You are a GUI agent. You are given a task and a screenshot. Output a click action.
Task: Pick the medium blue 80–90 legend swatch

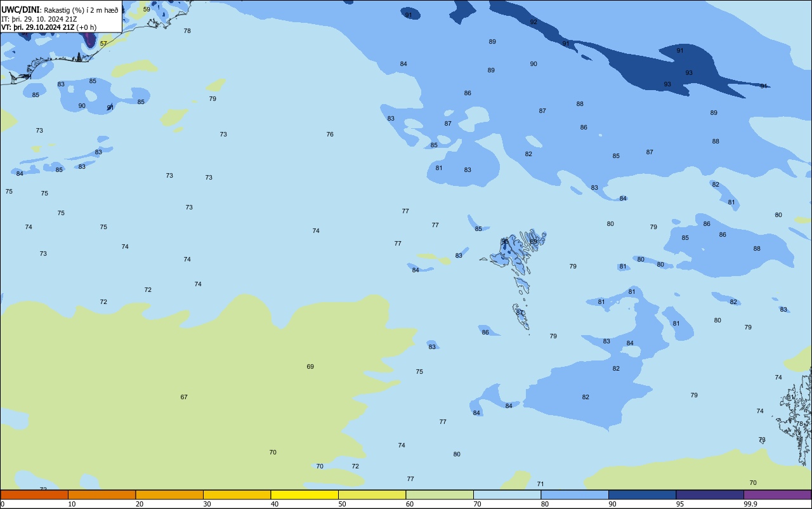tap(575, 494)
